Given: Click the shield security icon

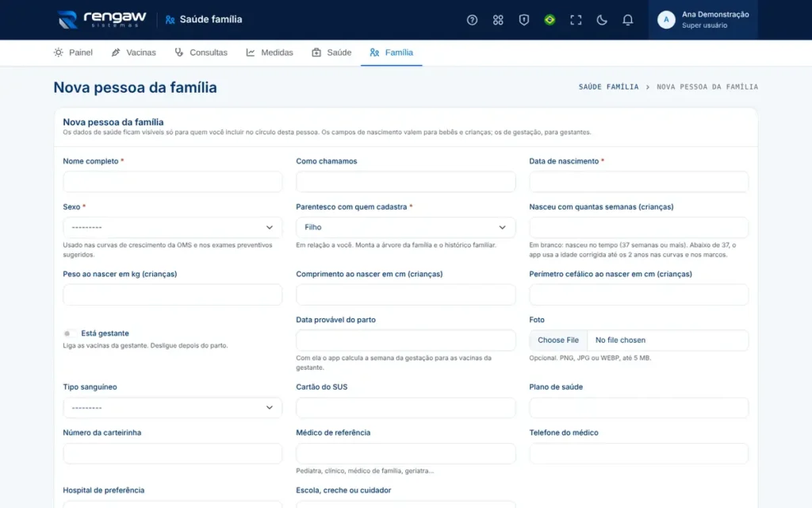Looking at the screenshot, I should coord(523,20).
